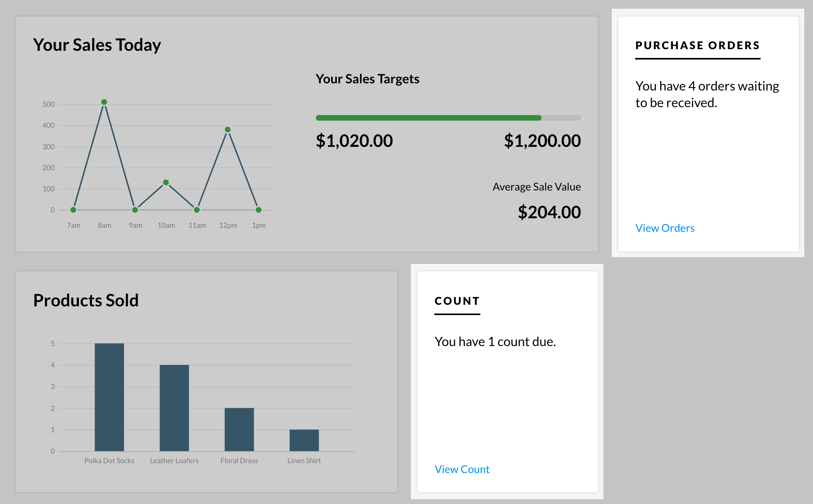This screenshot has height=504, width=813.
Task: Click the Purchase Orders card heading
Action: tap(697, 45)
